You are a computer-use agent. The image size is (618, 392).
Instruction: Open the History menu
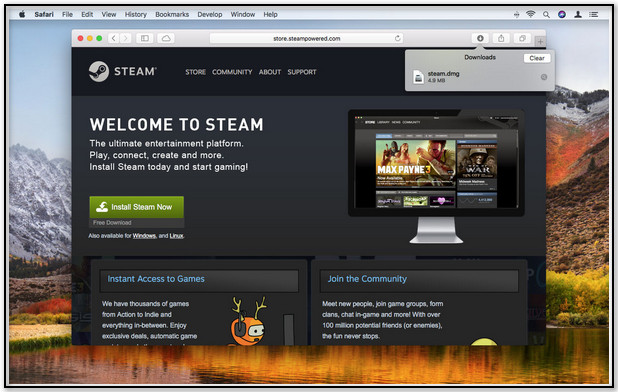[x=136, y=15]
